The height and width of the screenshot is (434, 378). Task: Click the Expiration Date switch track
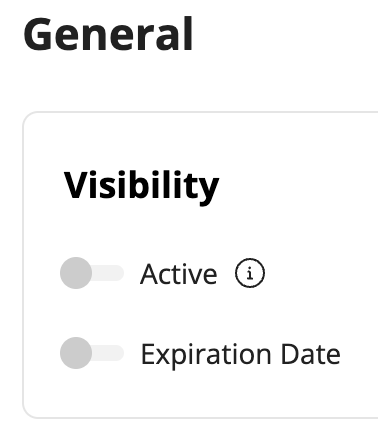click(108, 353)
